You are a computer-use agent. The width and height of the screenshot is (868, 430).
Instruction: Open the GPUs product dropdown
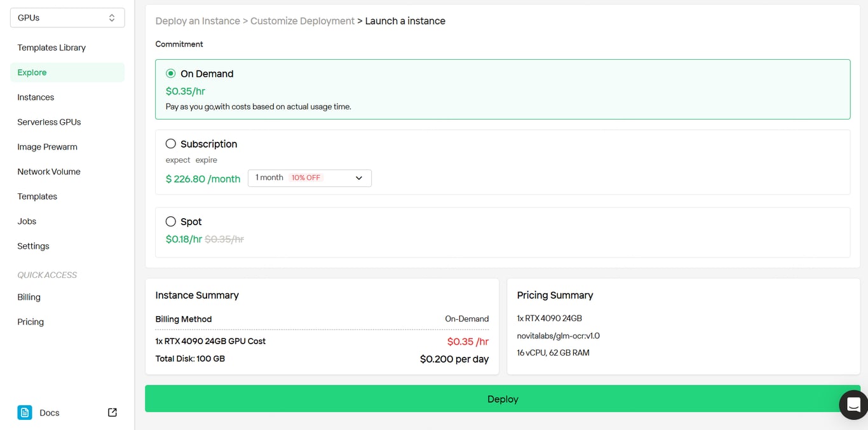[67, 18]
